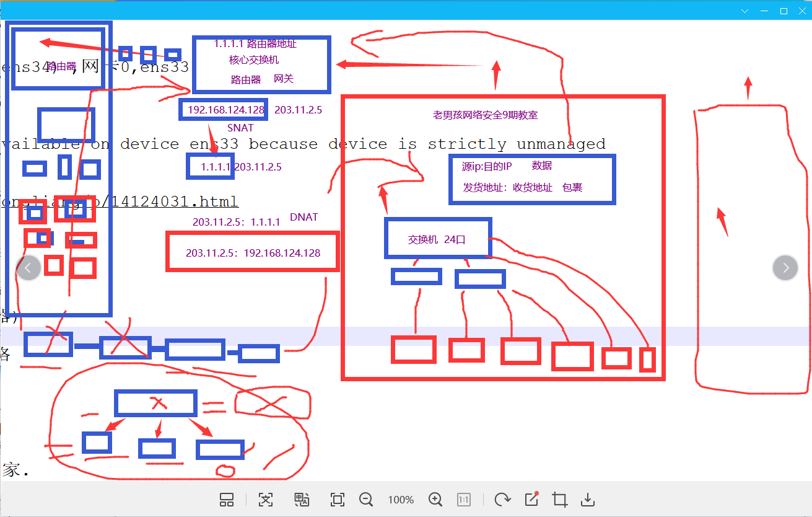Viewport: 812px width, 517px height.
Task: Show image at 1:1 actual size
Action: click(464, 500)
